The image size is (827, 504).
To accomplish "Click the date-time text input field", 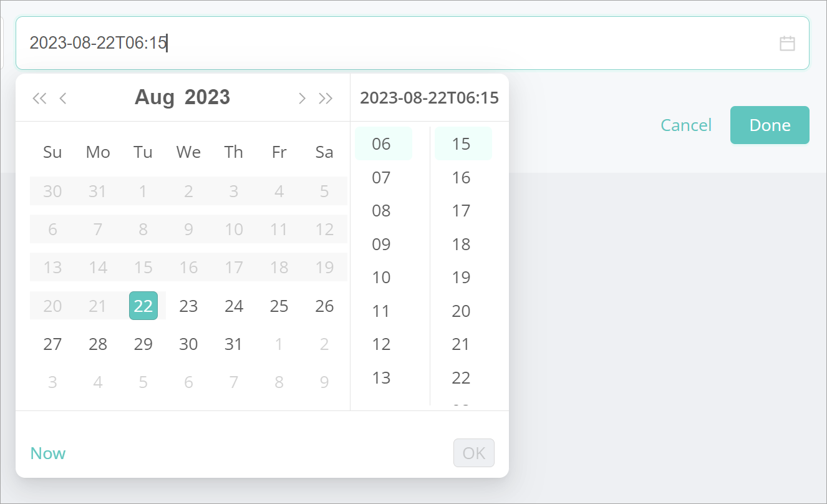I will pyautogui.click(x=399, y=43).
